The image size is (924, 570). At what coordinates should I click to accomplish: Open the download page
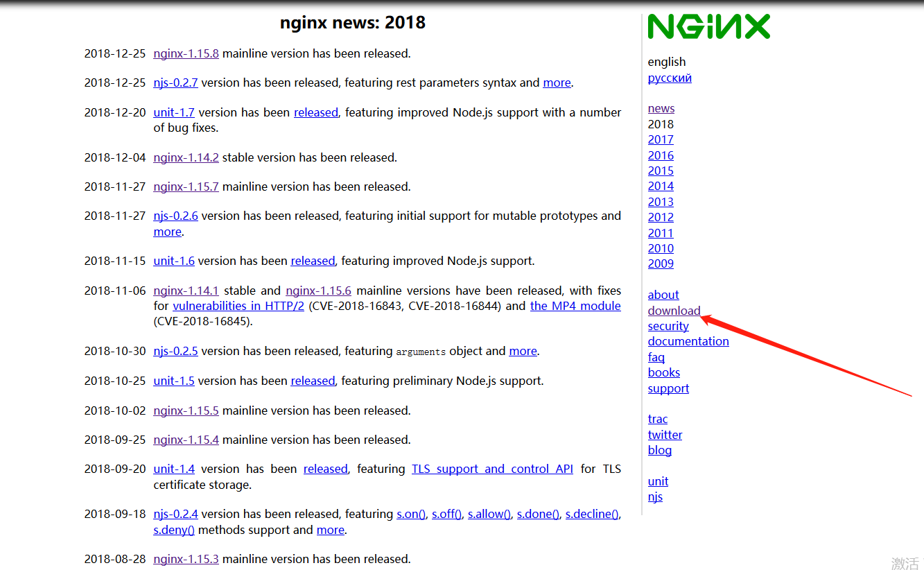(674, 311)
